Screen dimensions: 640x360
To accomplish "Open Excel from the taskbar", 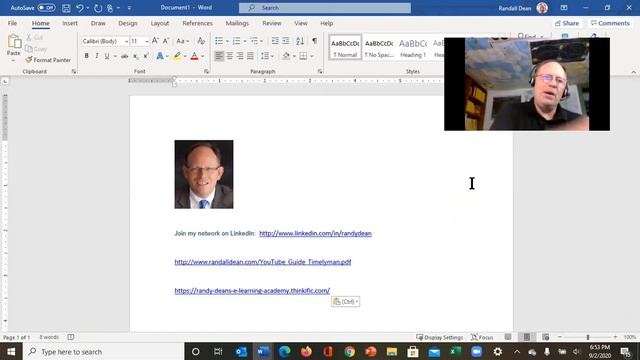I will [455, 351].
